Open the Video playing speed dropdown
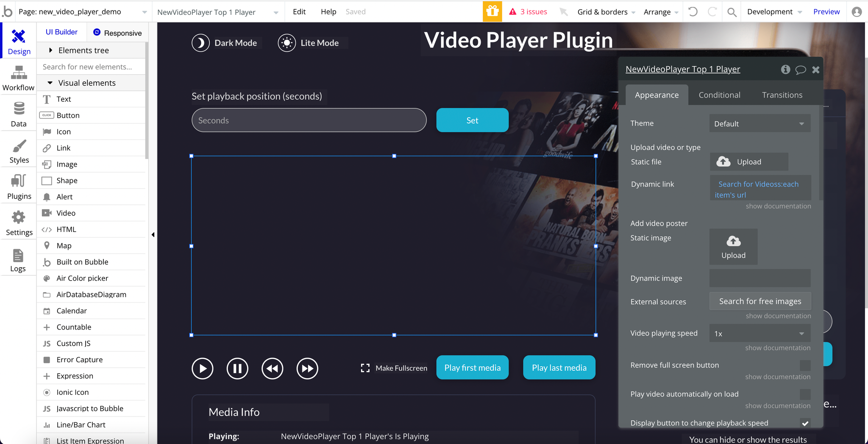The image size is (868, 444). [760, 333]
